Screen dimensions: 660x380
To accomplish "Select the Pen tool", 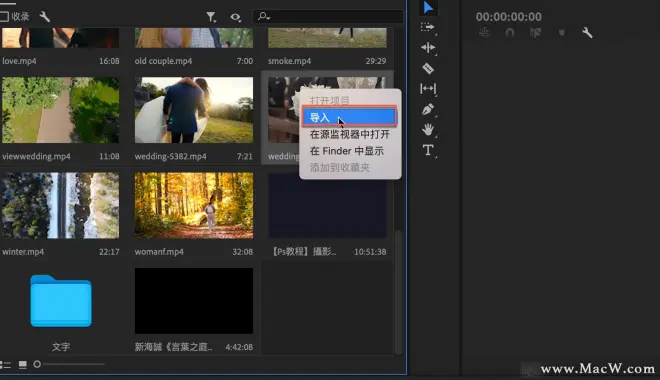I will coord(428,109).
